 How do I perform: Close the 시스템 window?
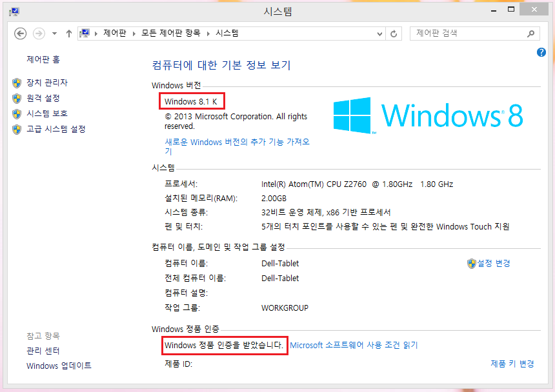point(534,10)
